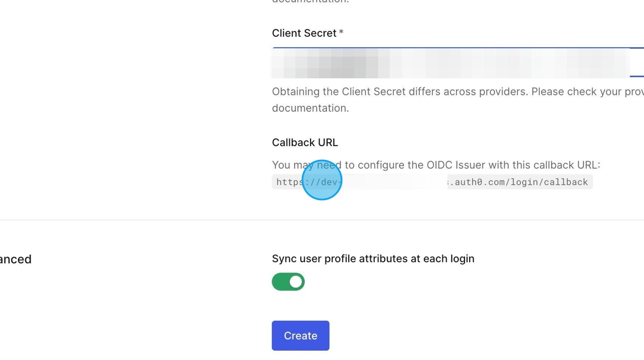
Task: Click the blue circular cursor highlight
Action: pyautogui.click(x=321, y=180)
